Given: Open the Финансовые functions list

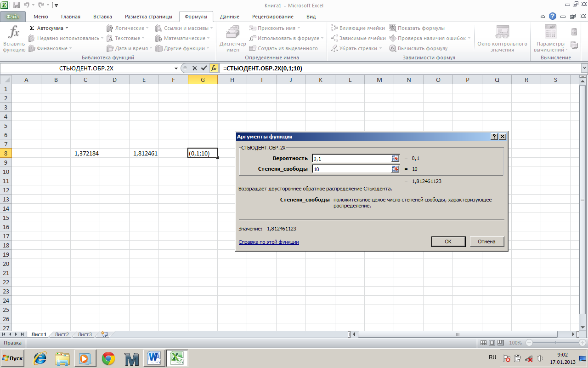Looking at the screenshot, I should point(51,48).
